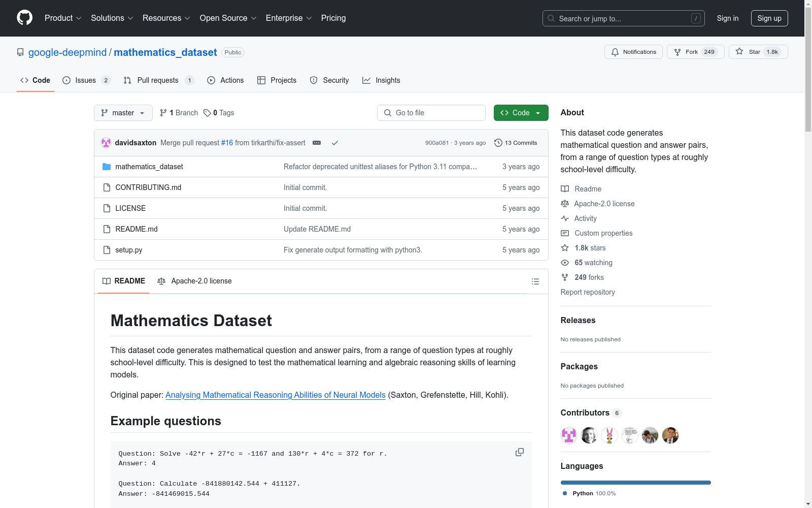812x508 pixels.
Task: Click the fork icon beside 249 forks
Action: coord(565,277)
